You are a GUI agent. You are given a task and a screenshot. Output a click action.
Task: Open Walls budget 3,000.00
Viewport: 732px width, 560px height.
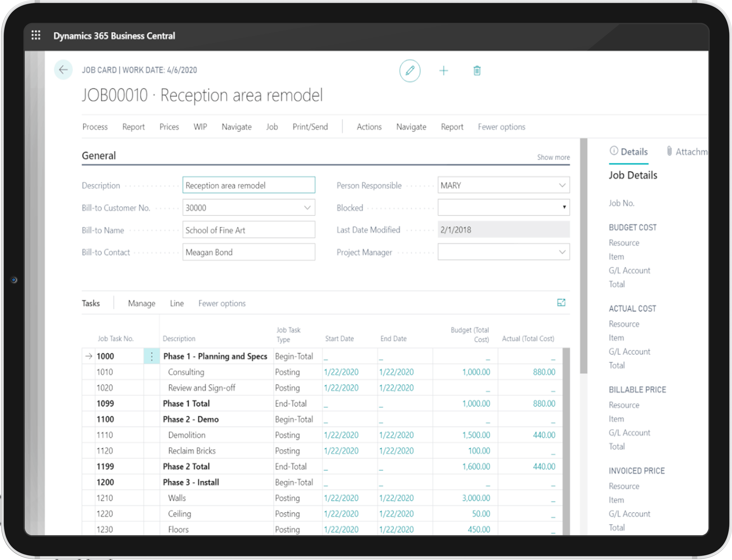coord(476,498)
